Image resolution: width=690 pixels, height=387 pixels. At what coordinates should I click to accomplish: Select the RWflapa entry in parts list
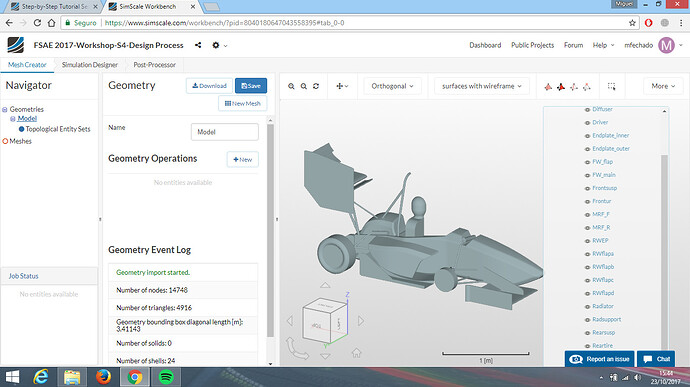pyautogui.click(x=603, y=254)
